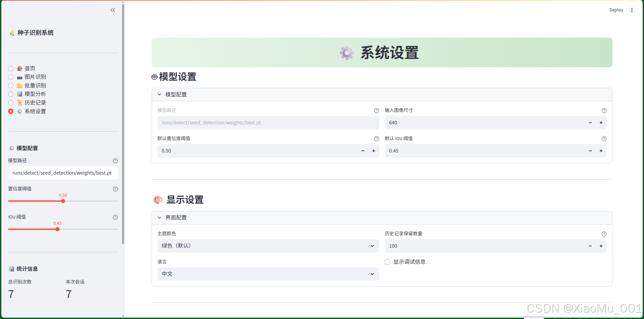Click help icon beside main 模型路径 field

(377, 111)
